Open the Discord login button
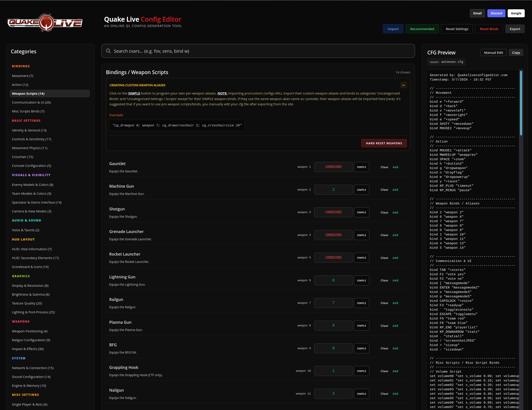The image size is (532, 410). tap(496, 13)
